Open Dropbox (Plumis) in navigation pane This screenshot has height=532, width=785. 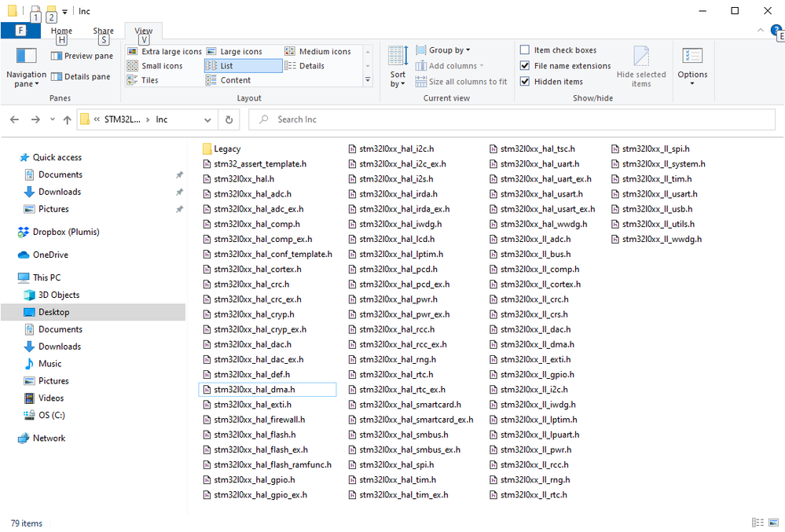pyautogui.click(x=59, y=232)
